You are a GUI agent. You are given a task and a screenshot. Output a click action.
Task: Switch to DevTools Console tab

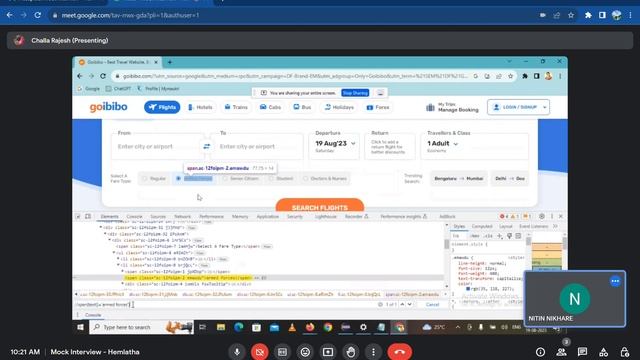point(134,216)
